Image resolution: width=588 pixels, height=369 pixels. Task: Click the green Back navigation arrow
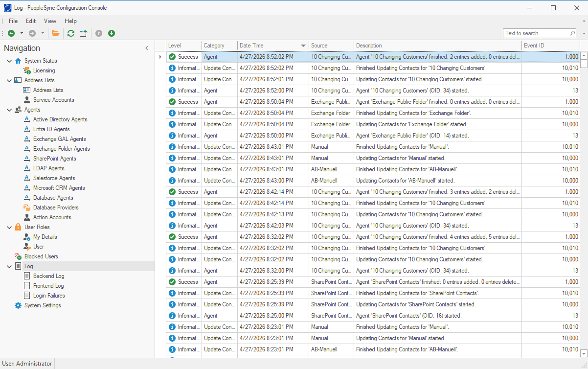[x=11, y=33]
